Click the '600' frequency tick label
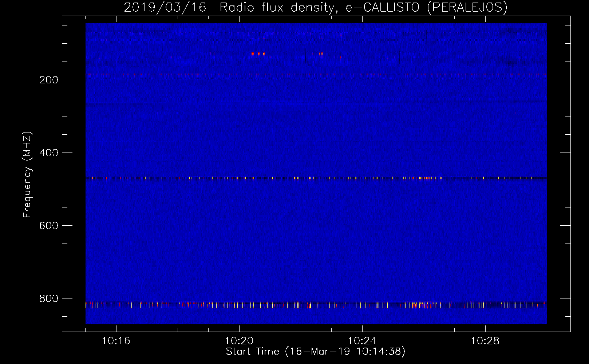Screen dimensions: 589x364 point(49,226)
